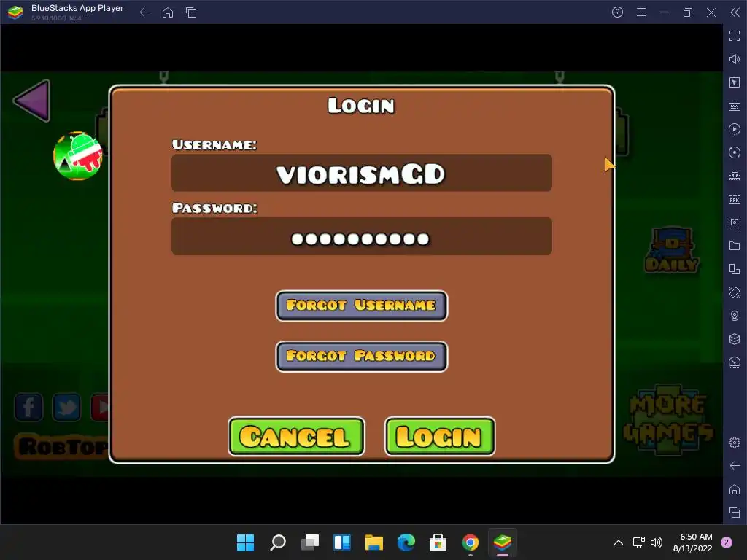Toggle BlueStacks full screen mode

click(x=735, y=36)
